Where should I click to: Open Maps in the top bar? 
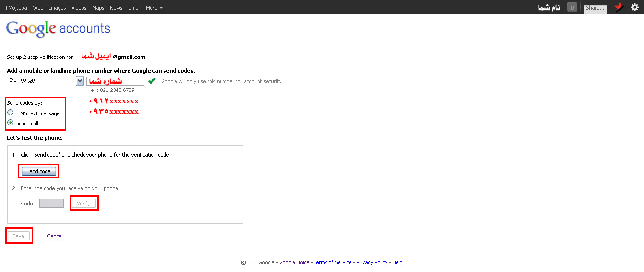pyautogui.click(x=98, y=8)
